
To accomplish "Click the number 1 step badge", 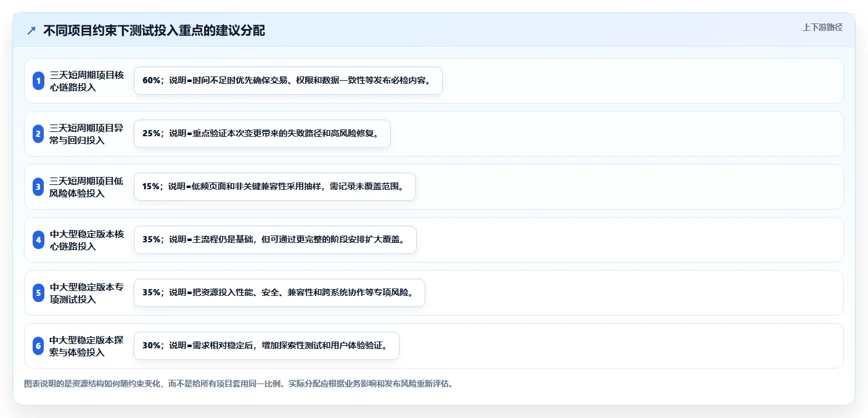I will click(38, 81).
